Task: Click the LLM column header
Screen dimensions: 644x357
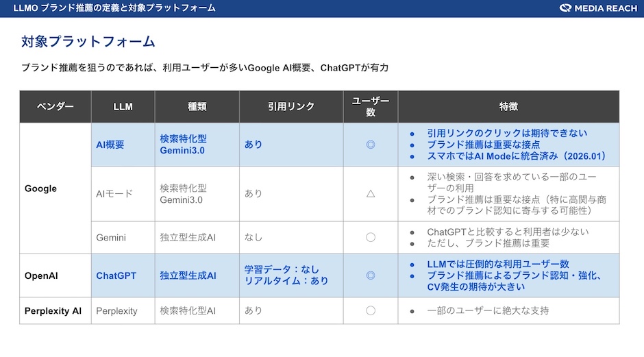Action: click(123, 107)
